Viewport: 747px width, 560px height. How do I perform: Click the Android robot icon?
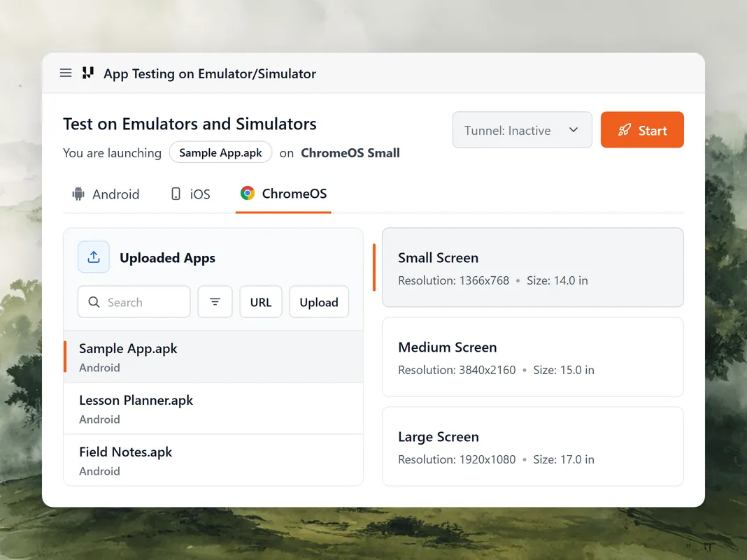(78, 194)
